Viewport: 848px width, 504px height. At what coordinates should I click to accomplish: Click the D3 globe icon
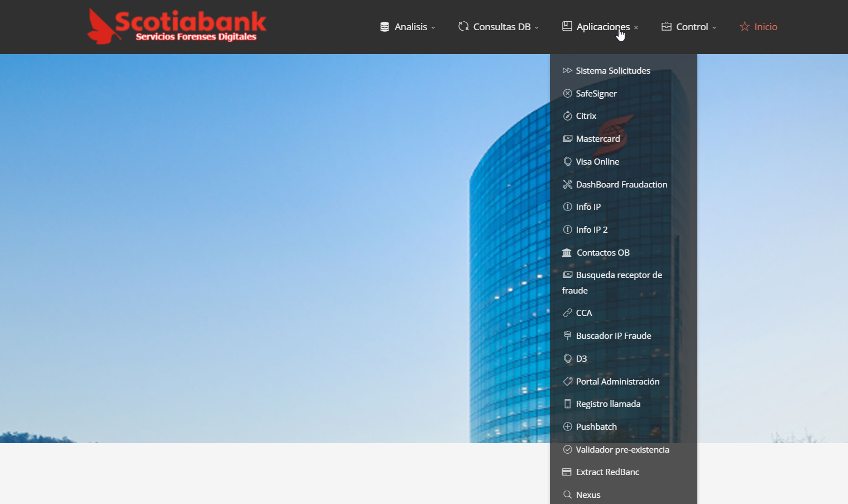(x=567, y=358)
